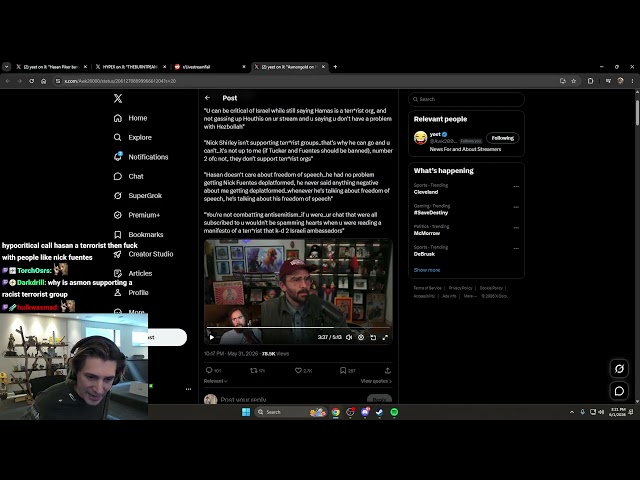Open SuperGrok in the sidebar
Screen dimensions: 640x480
[x=138, y=196]
